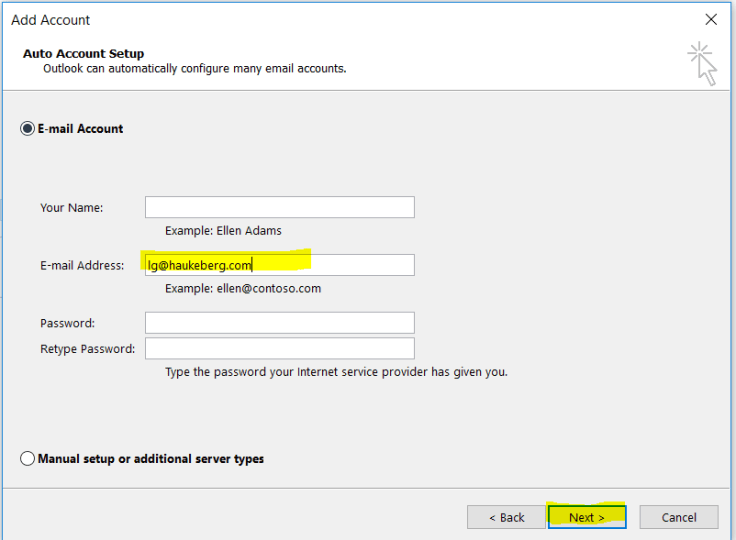Click the Retype Password label
736x540 pixels.
coord(87,349)
